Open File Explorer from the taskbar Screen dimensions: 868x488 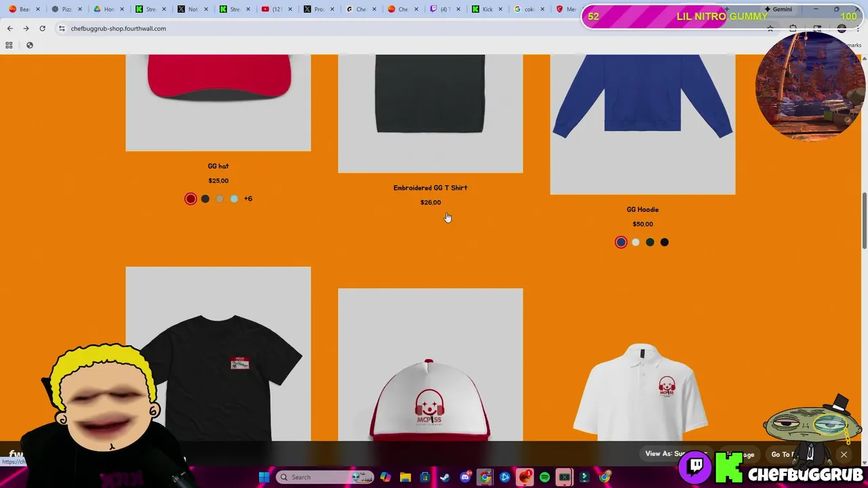(x=406, y=477)
